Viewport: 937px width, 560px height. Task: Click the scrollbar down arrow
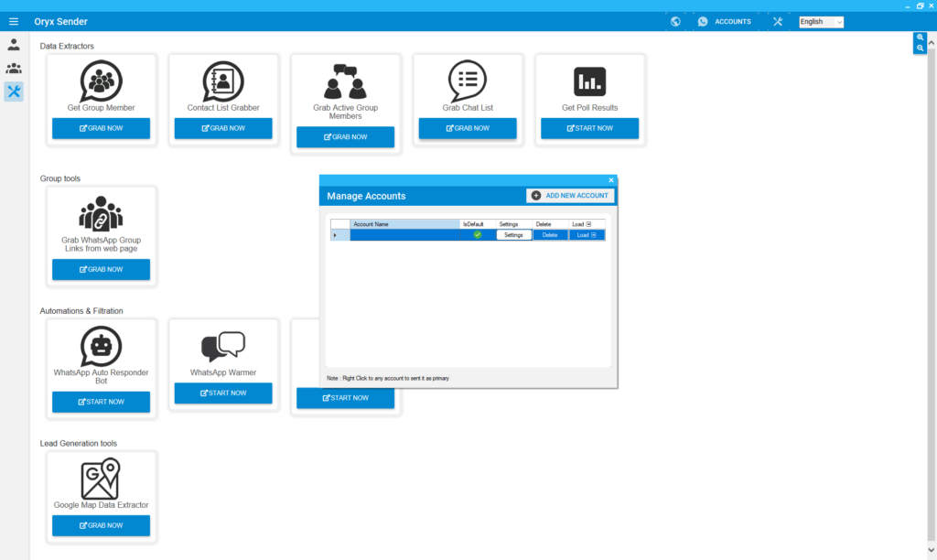click(x=931, y=550)
